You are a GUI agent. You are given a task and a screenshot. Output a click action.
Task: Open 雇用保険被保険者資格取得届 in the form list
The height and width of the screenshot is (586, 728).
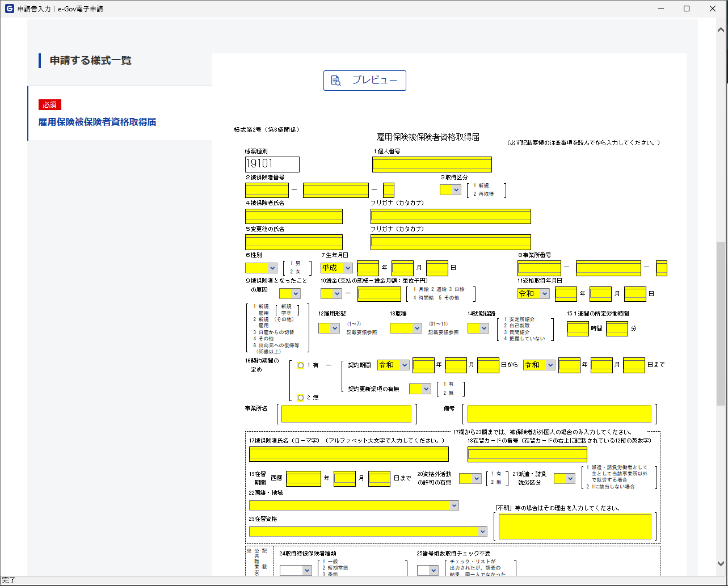pyautogui.click(x=97, y=122)
